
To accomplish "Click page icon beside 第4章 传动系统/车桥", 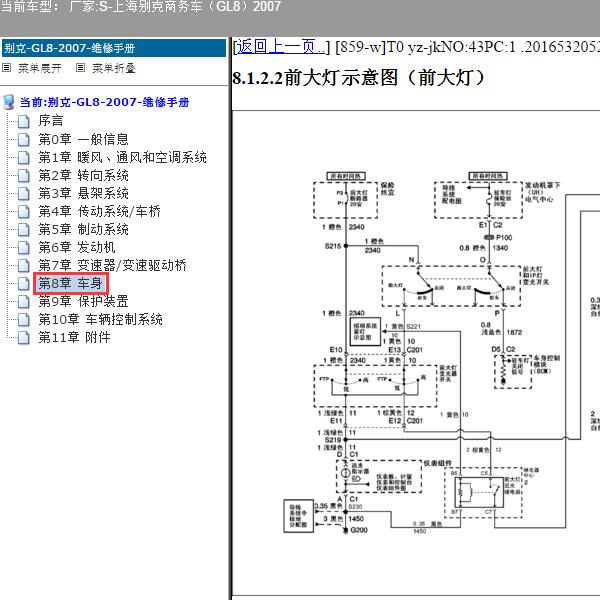I will point(23,211).
